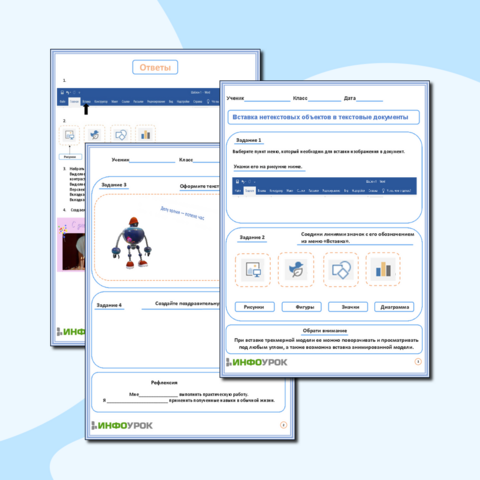Select the Главная tab in the front ribbon
The height and width of the screenshot is (480, 480).
pos(250,191)
